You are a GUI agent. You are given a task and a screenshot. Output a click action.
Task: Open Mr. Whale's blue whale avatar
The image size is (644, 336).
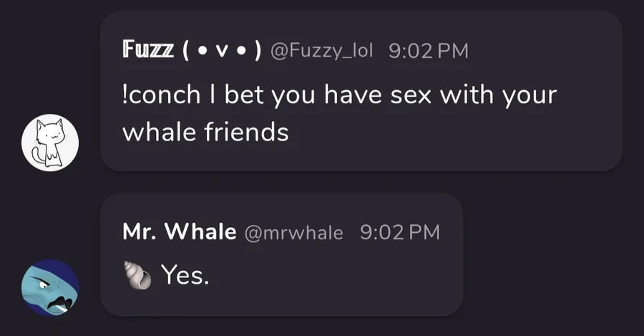coord(50,287)
